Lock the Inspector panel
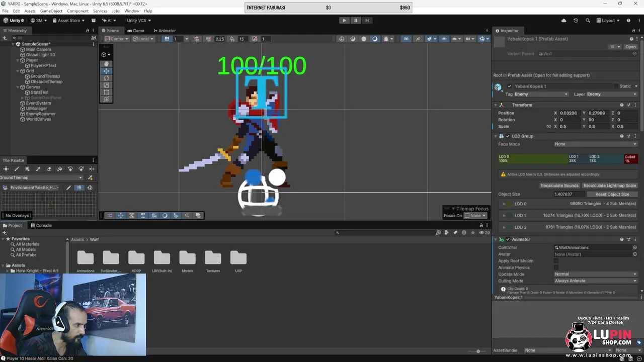Screen dimensions: 644x362 [632, 31]
